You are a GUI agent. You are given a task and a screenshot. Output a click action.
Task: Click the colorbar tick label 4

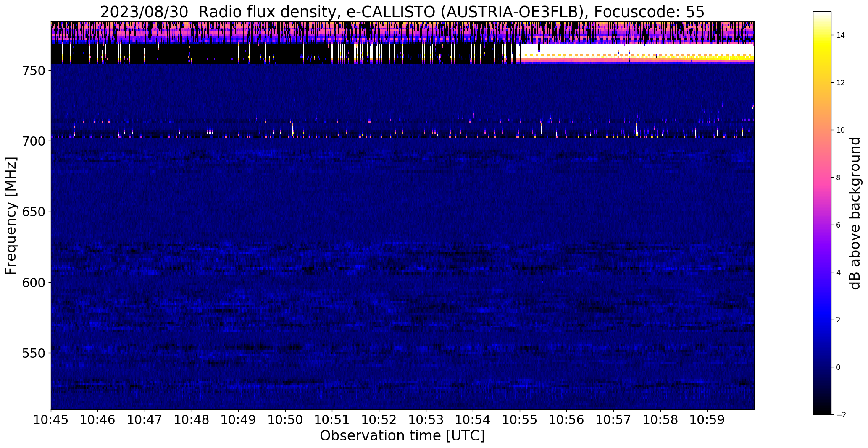point(839,272)
